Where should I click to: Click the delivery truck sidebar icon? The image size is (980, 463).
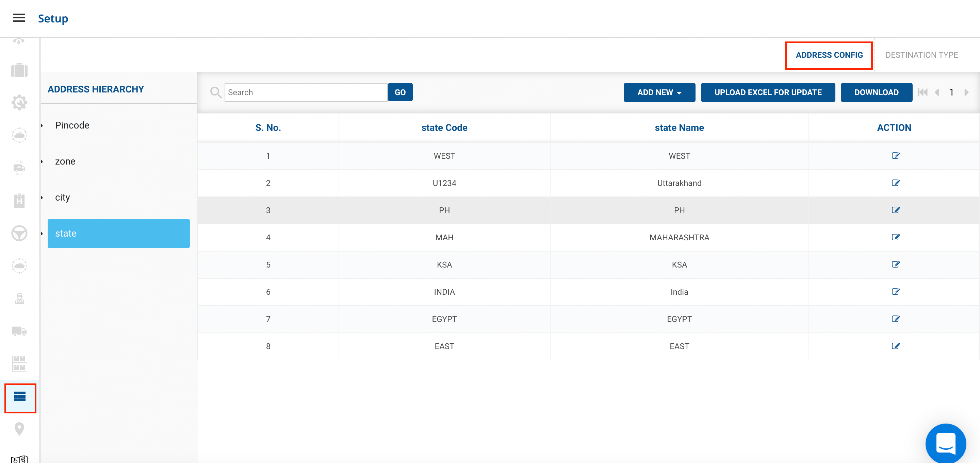coord(19,331)
